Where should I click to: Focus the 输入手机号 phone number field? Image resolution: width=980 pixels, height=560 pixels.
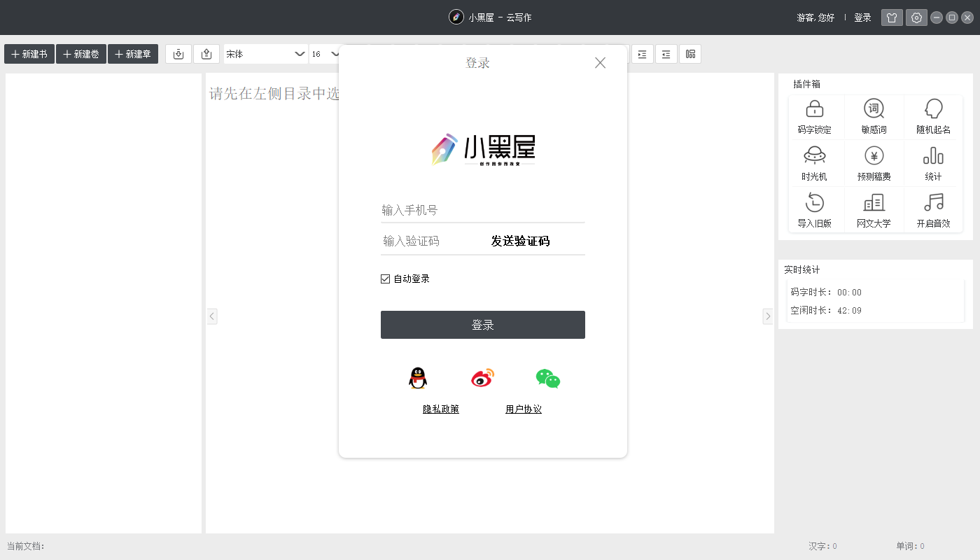(483, 210)
